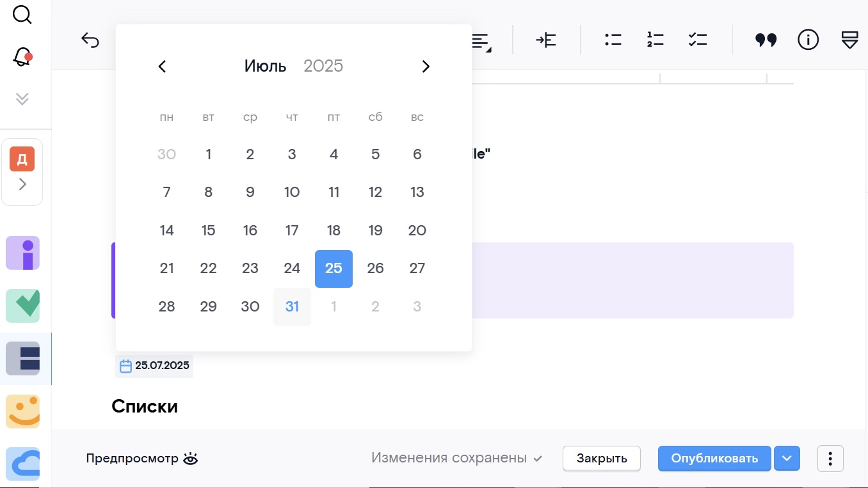
Task: Expand the sidebar double chevron
Action: pos(22,98)
